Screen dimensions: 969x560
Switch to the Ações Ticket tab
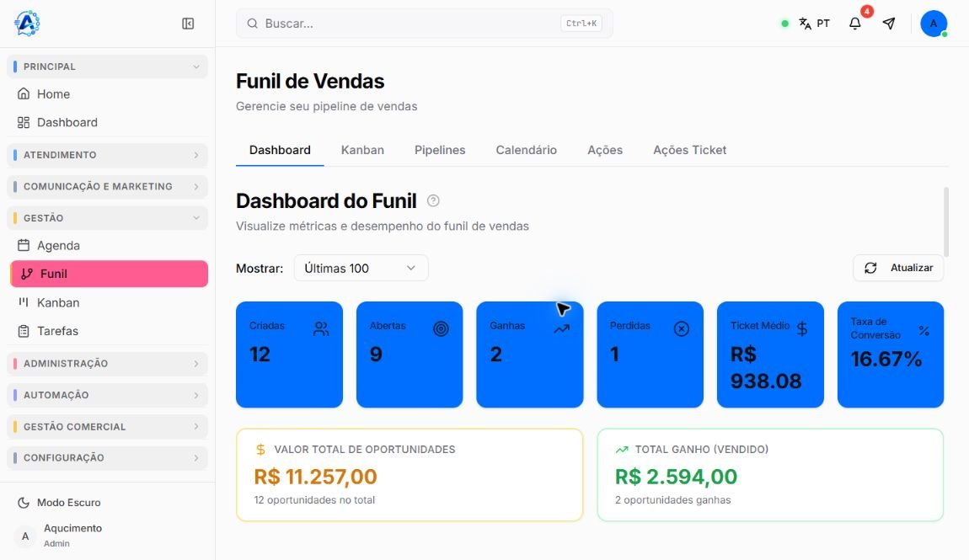(689, 150)
